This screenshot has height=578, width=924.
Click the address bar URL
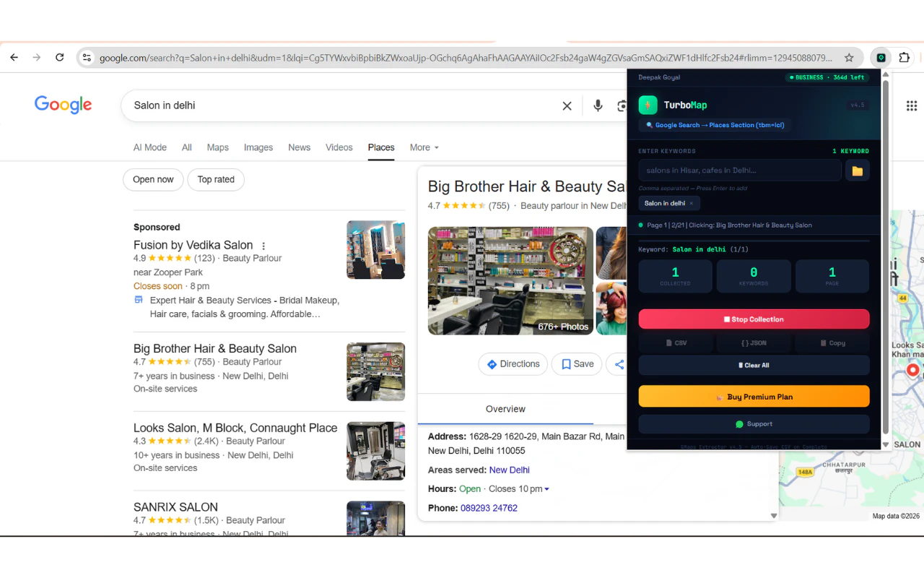coord(466,58)
